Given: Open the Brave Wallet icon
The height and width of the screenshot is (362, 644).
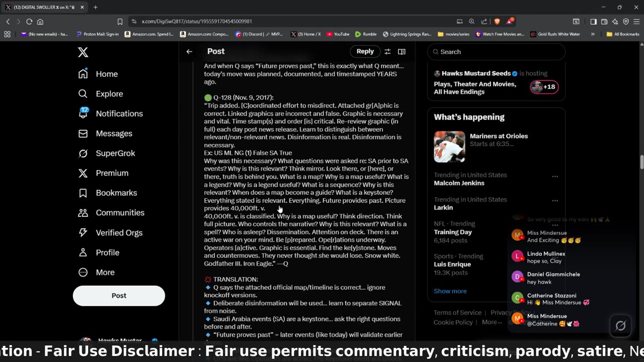Looking at the screenshot, I should click(x=604, y=22).
